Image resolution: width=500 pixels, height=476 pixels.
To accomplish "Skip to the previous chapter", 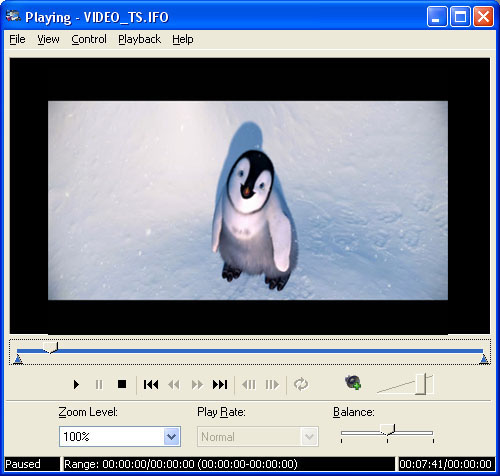I will 151,385.
